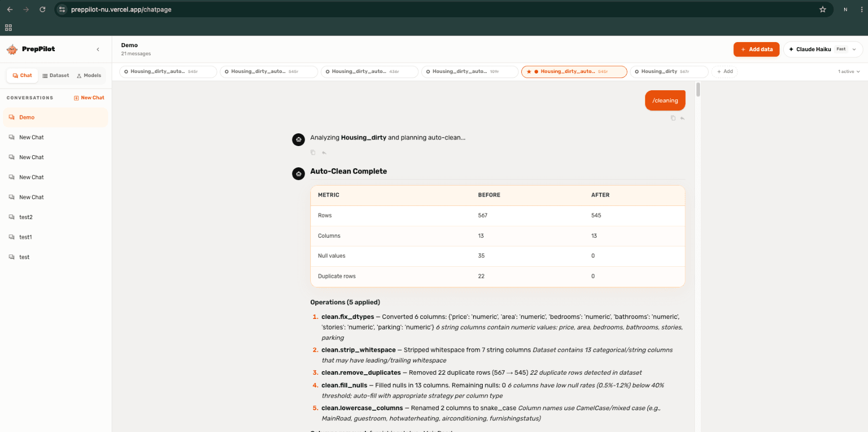868x432 pixels.
Task: Select the active orange Housing_dirty_auto 545r tab
Action: [x=574, y=71]
